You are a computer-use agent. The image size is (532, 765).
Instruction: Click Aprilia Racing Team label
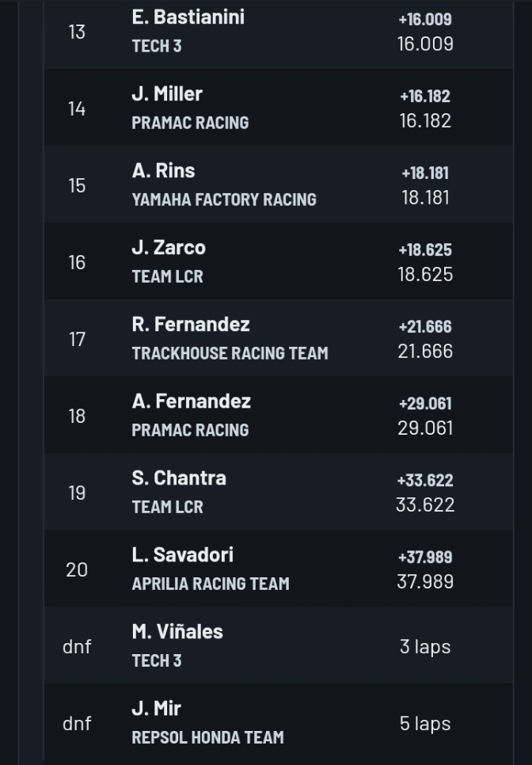[x=211, y=584]
